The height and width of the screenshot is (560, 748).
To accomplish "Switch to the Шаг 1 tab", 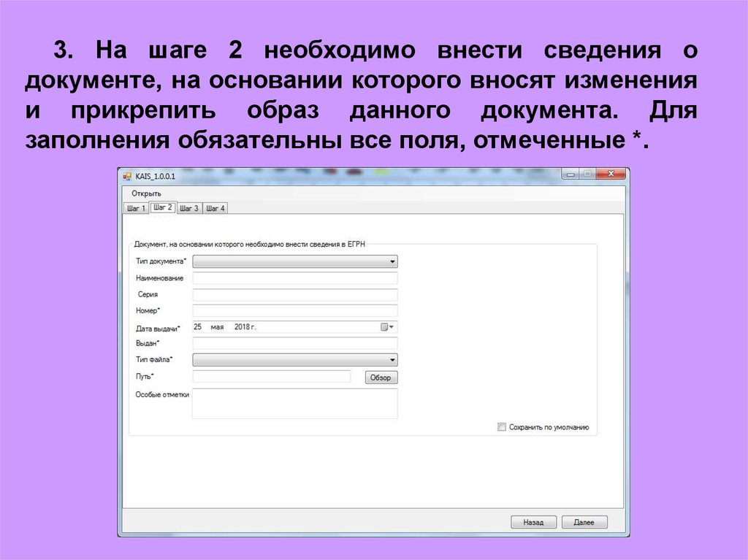I will point(136,208).
